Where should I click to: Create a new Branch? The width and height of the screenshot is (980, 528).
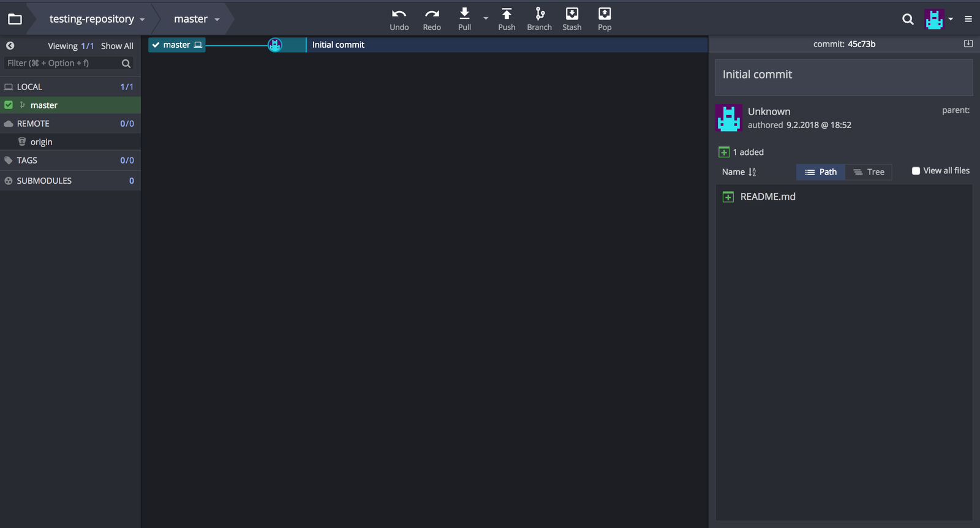coord(540,19)
